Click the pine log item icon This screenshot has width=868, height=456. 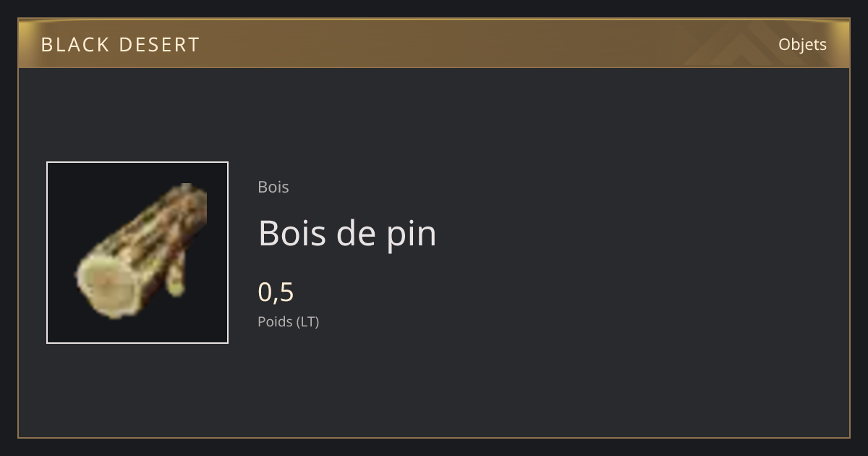pyautogui.click(x=141, y=252)
